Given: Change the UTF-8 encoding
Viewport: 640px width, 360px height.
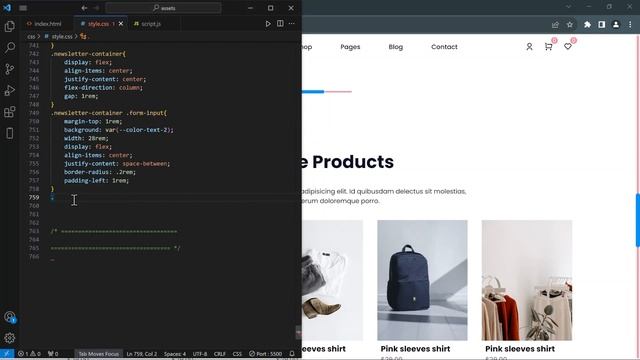Looking at the screenshot, I should point(200,353).
